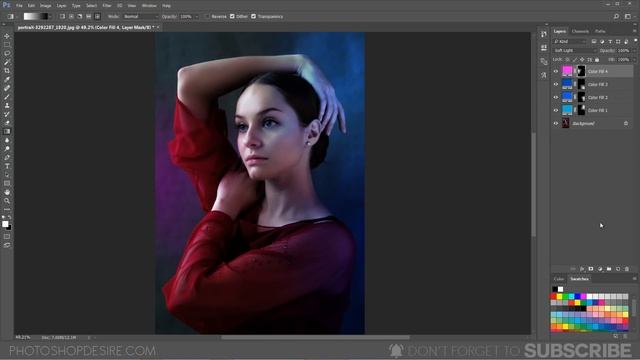
Task: Select the Color Fill 4 layer mask
Action: (581, 71)
